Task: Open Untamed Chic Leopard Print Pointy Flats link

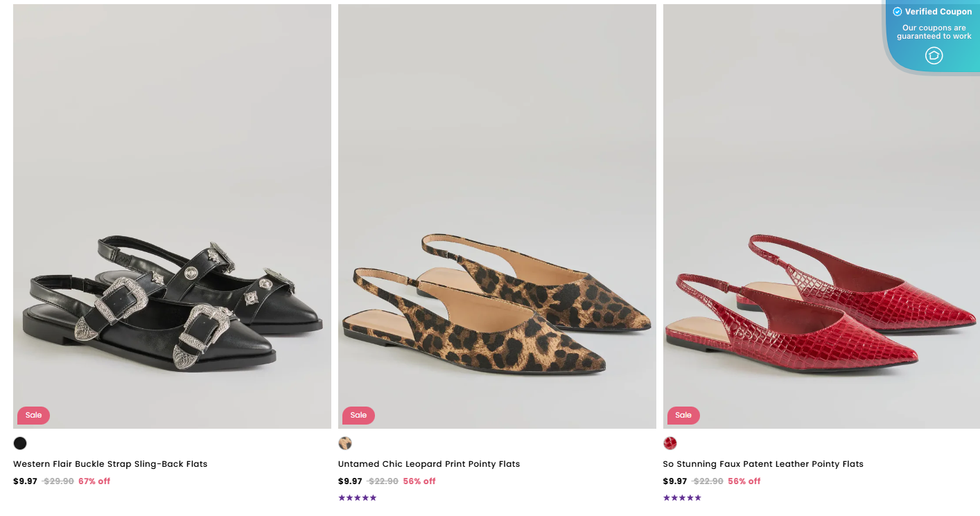Action: tap(429, 464)
